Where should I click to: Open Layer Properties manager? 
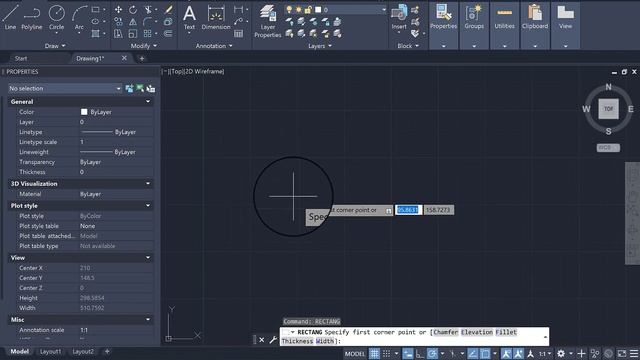[268, 21]
